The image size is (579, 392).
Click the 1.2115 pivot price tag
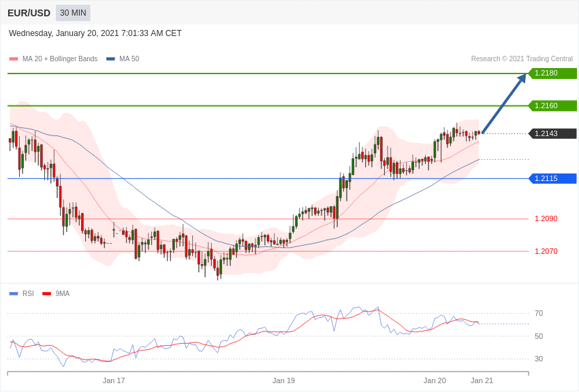[553, 178]
